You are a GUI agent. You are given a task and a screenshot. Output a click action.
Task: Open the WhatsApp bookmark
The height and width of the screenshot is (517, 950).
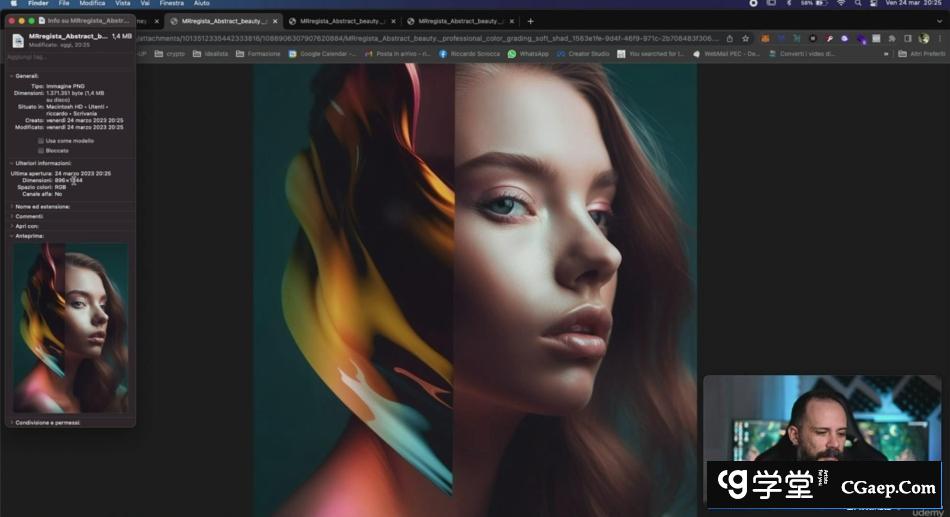[528, 54]
